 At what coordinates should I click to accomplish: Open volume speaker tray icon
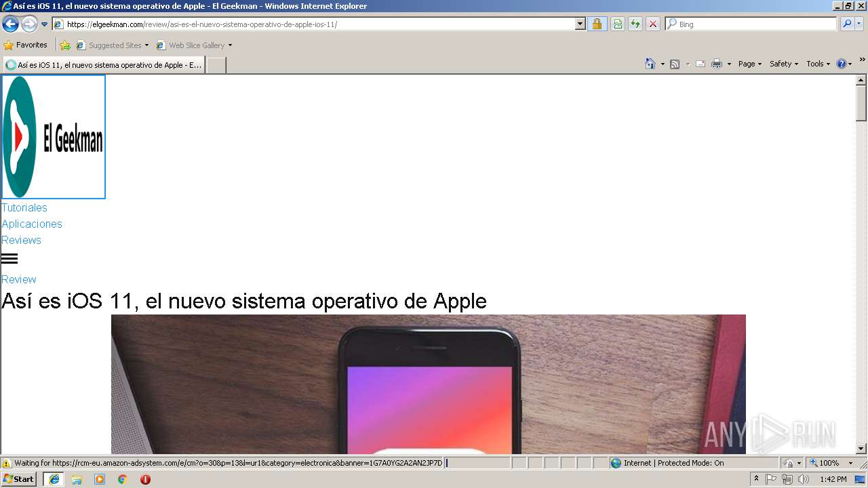point(804,479)
